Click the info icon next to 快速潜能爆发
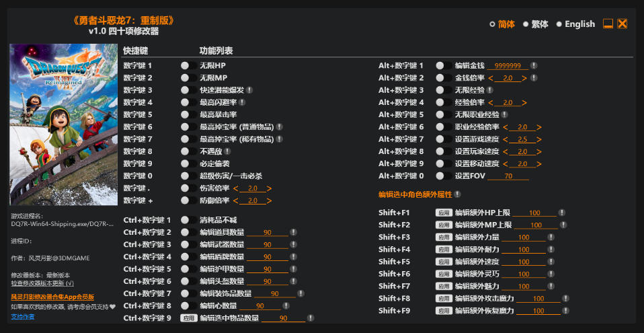This screenshot has height=333, width=644. [x=249, y=90]
